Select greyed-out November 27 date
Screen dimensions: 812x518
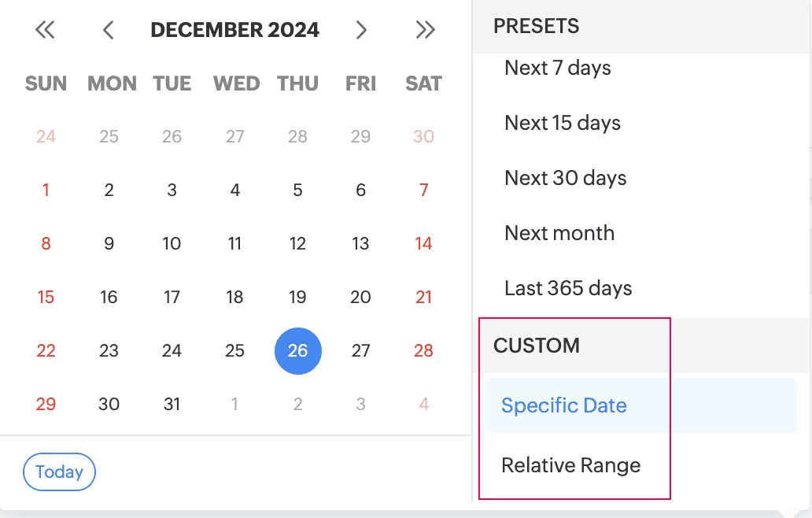[234, 137]
